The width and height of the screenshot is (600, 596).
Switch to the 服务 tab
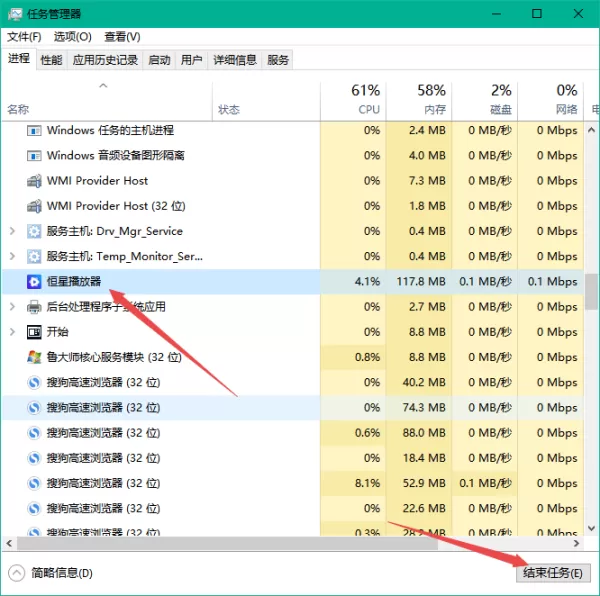click(x=278, y=60)
